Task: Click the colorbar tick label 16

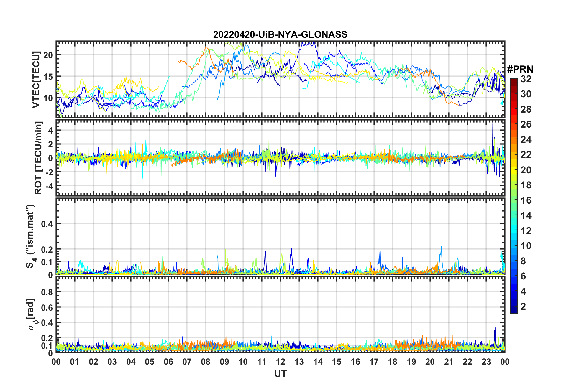Action: point(526,200)
